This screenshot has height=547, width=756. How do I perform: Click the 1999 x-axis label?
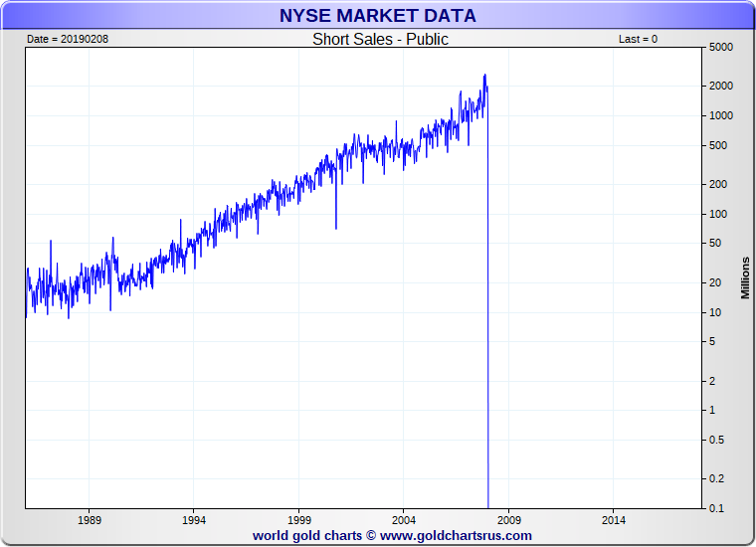click(299, 520)
